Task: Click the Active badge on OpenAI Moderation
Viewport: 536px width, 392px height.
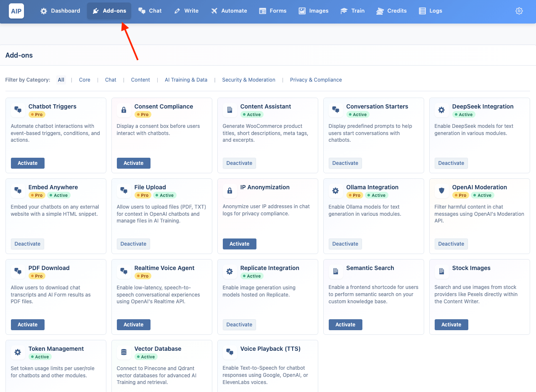Action: [483, 195]
